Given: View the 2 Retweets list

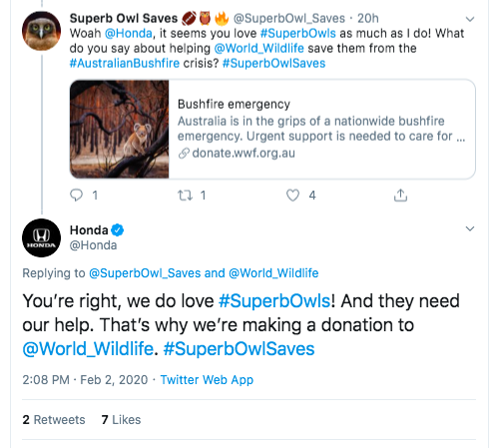Looking at the screenshot, I should click(x=54, y=420).
